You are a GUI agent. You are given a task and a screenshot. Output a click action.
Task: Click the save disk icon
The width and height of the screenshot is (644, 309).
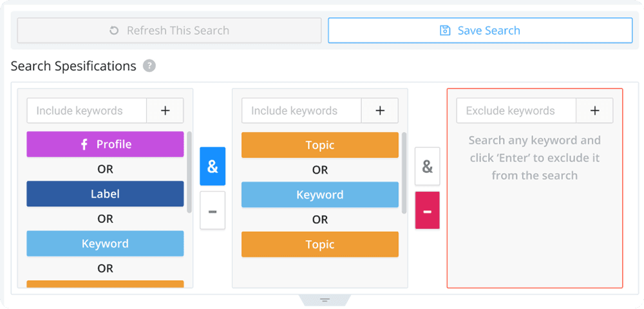(x=445, y=30)
